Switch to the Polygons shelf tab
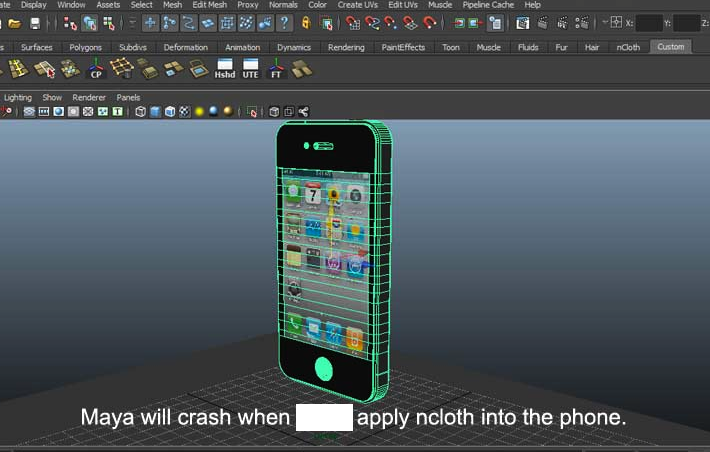710x452 pixels. tap(86, 47)
